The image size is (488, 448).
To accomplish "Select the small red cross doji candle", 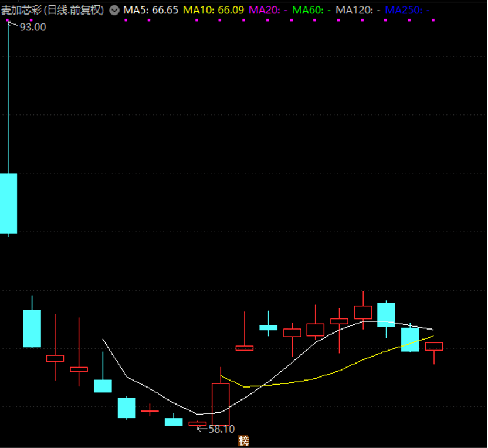I will 150,411.
